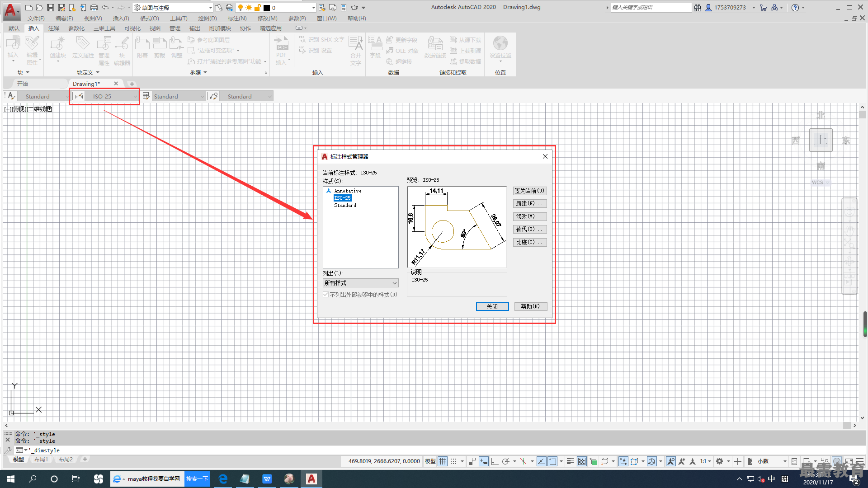Toggle polar tracking in status bar
This screenshot has width=868, height=488.
click(x=505, y=461)
